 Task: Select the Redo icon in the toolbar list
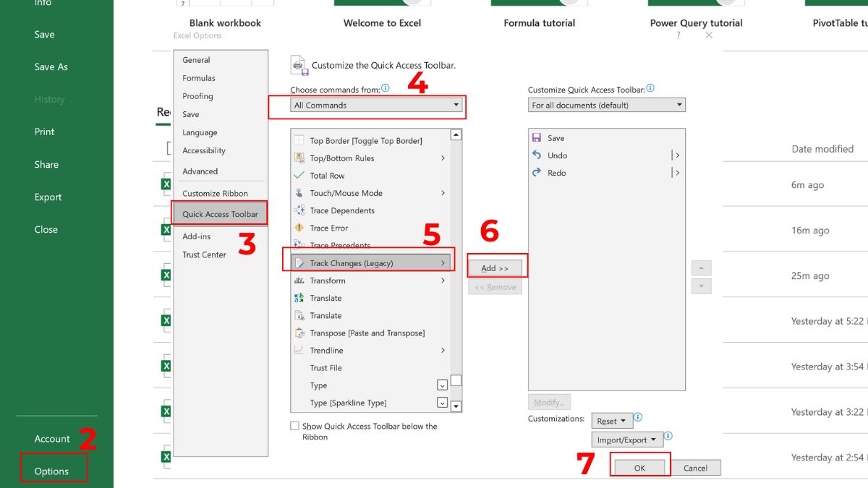click(x=535, y=173)
